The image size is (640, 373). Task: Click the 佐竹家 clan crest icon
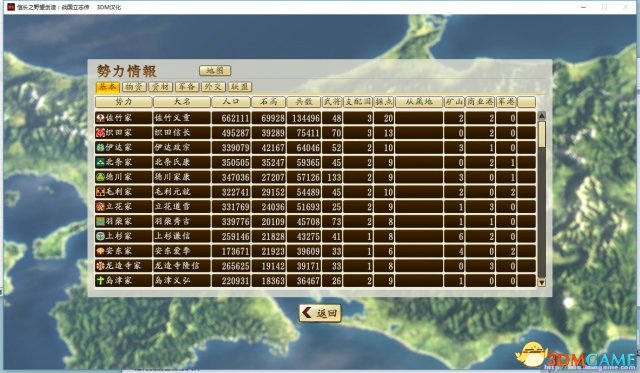click(100, 118)
